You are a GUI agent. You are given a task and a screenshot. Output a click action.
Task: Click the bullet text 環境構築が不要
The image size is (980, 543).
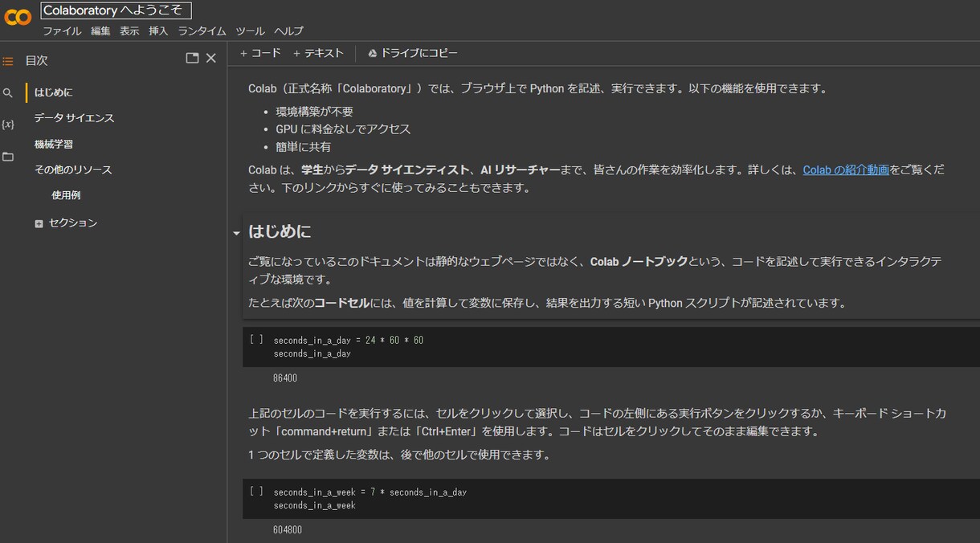pyautogui.click(x=314, y=112)
